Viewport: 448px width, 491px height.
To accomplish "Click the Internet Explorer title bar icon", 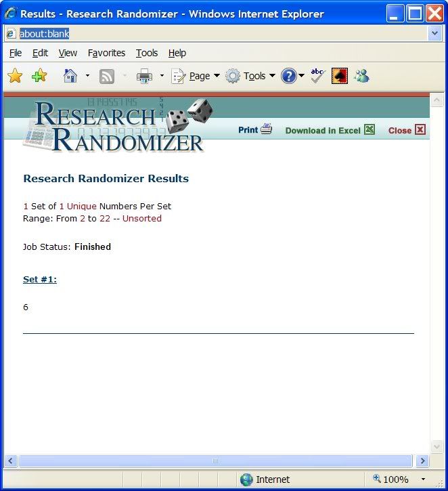I will (11, 14).
